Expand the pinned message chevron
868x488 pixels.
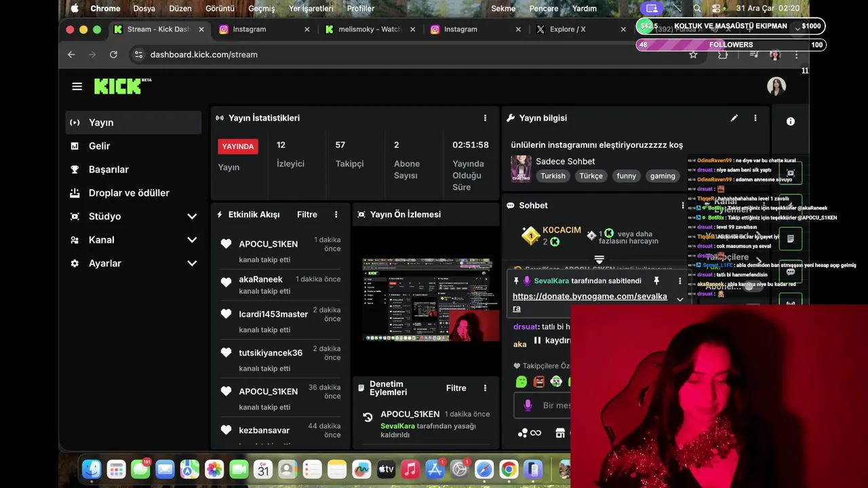click(x=680, y=300)
